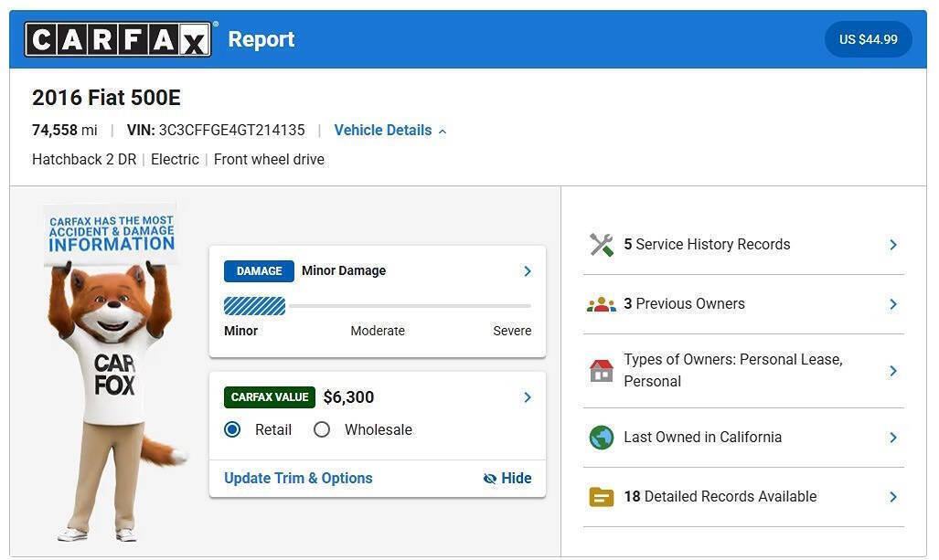This screenshot has width=939, height=560.
Task: Click the Previous Owners people icon
Action: 602,304
